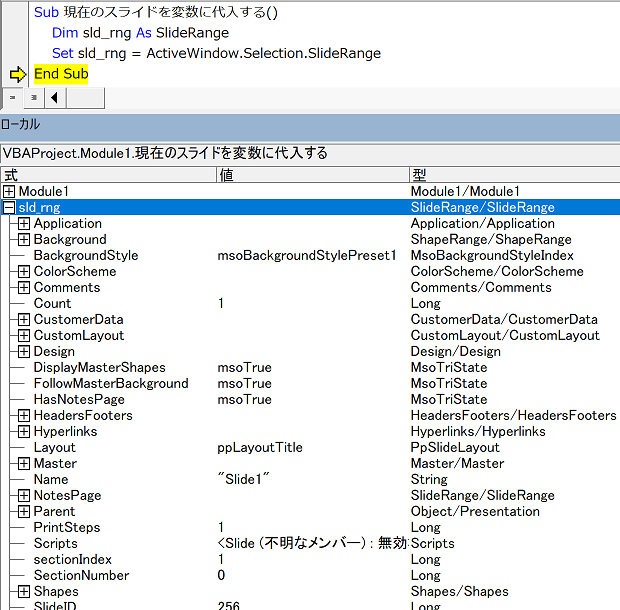
Task: Click the procedure view button
Action: [13, 98]
